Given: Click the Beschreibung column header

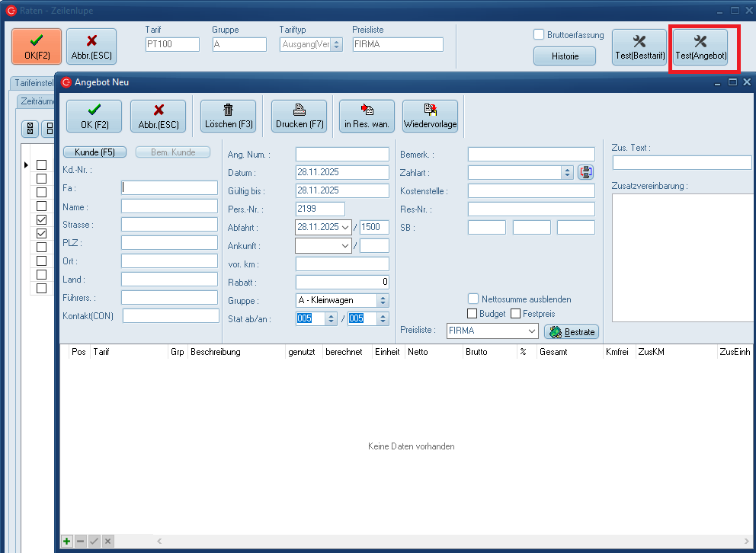Looking at the screenshot, I should pyautogui.click(x=216, y=353).
